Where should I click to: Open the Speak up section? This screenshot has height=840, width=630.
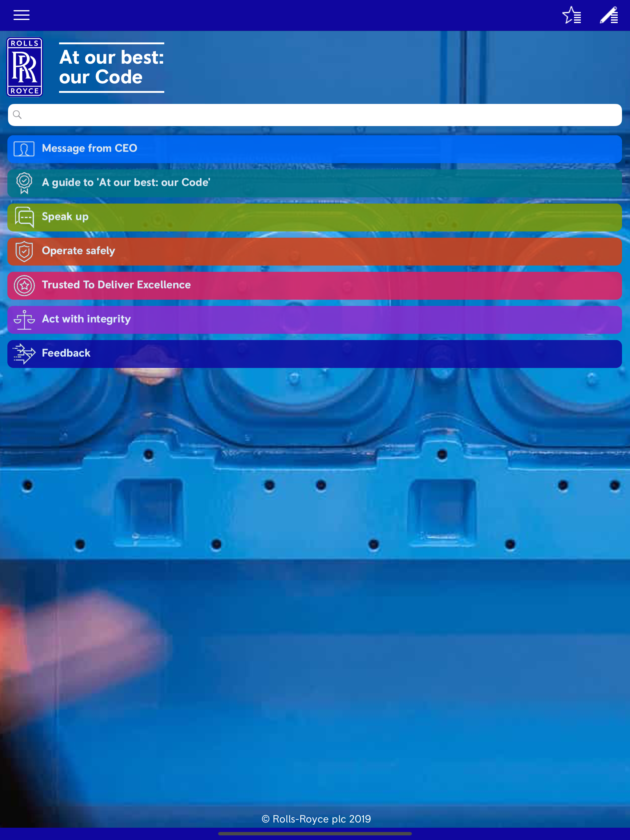(x=315, y=217)
